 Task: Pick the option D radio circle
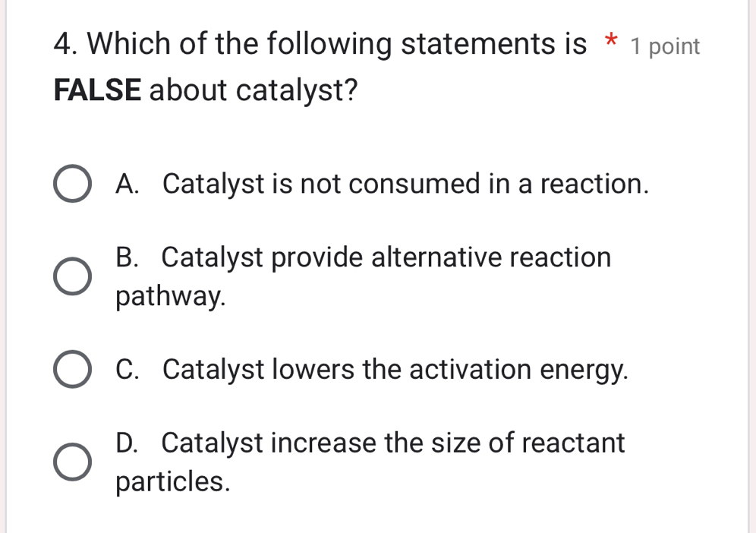click(x=73, y=462)
